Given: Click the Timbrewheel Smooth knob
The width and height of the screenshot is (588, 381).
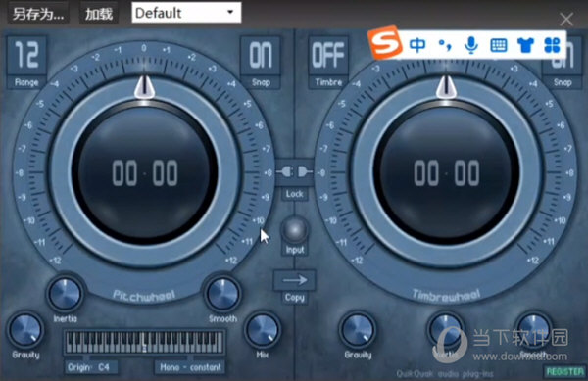Looking at the screenshot, I should [x=534, y=330].
